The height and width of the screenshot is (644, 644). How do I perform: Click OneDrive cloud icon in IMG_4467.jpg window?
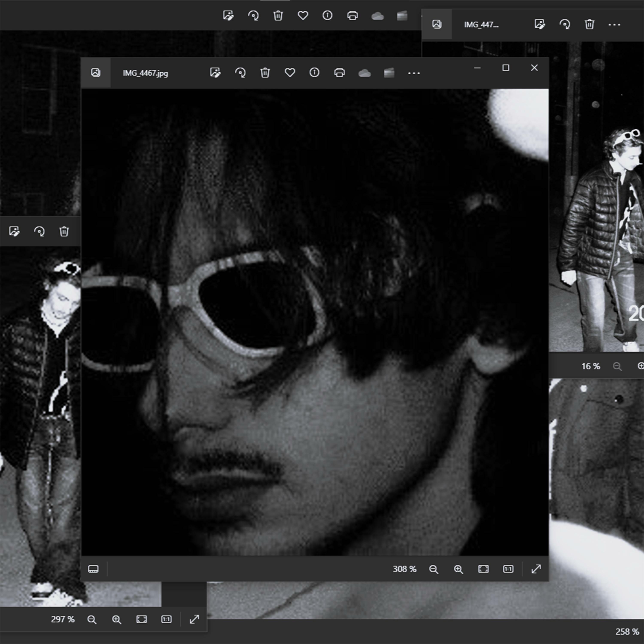(364, 73)
